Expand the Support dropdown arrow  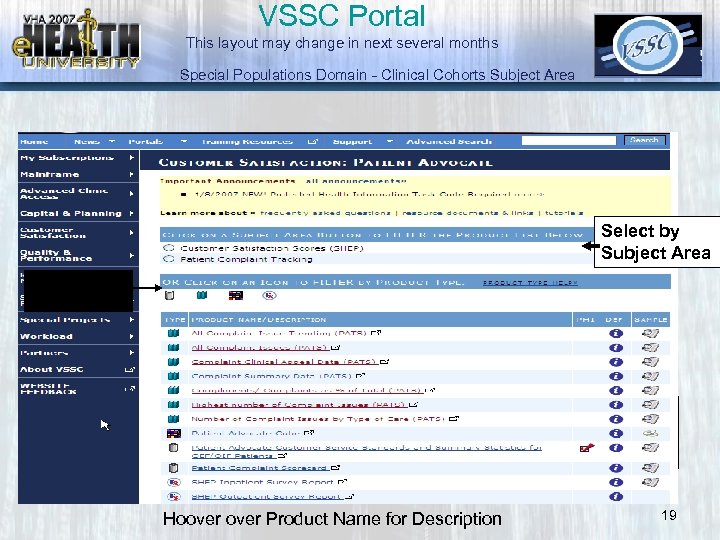coord(390,141)
